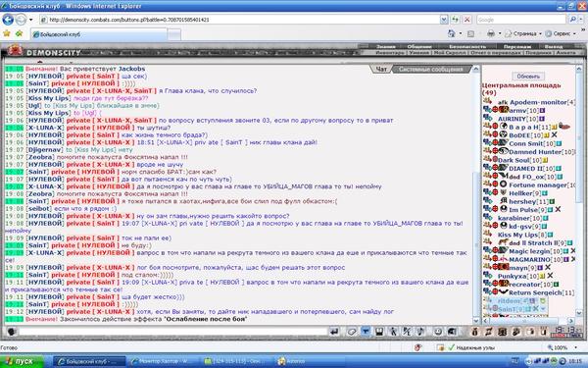Open the Print button dropdown arrow

tap(500, 33)
